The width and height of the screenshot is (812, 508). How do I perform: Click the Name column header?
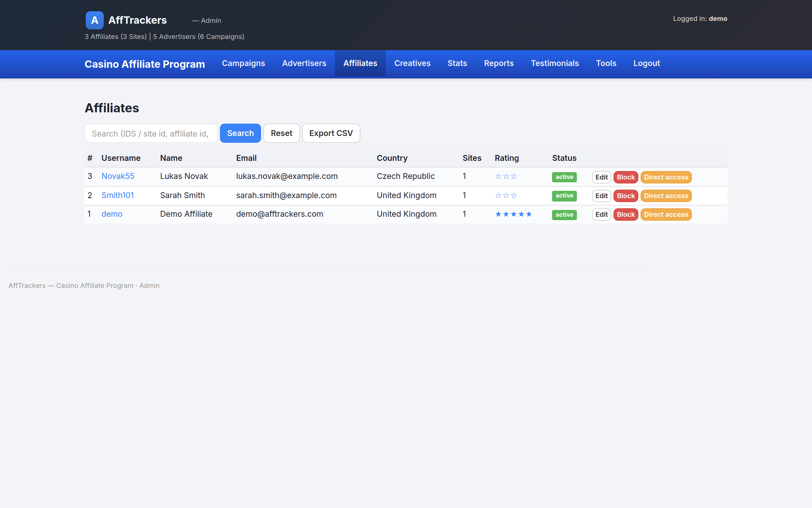171,158
